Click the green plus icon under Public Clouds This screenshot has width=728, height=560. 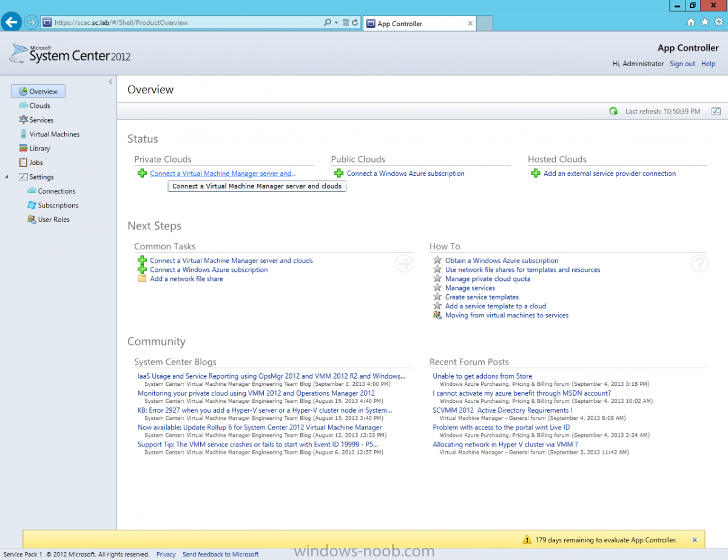pos(339,174)
